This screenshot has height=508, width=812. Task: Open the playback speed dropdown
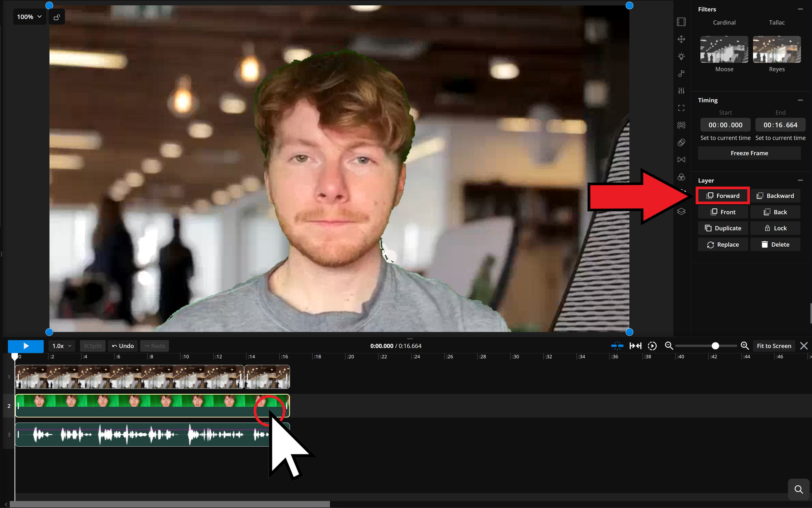click(61, 346)
